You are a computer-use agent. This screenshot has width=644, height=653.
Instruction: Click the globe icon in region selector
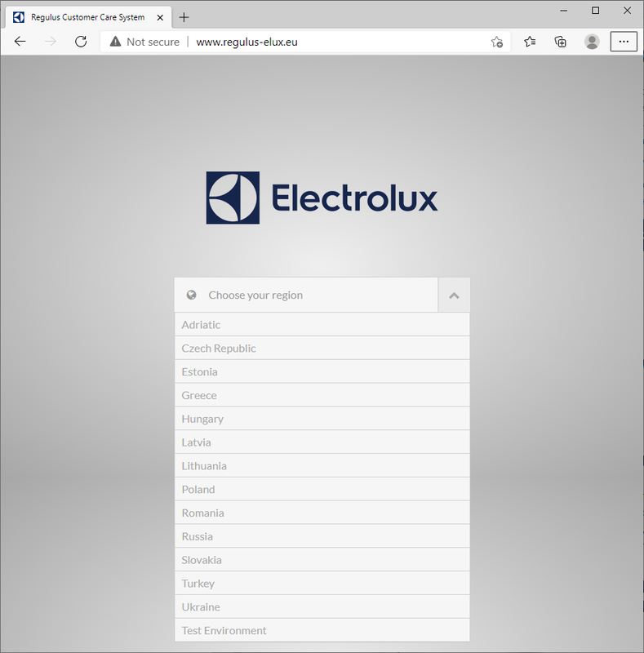point(191,295)
